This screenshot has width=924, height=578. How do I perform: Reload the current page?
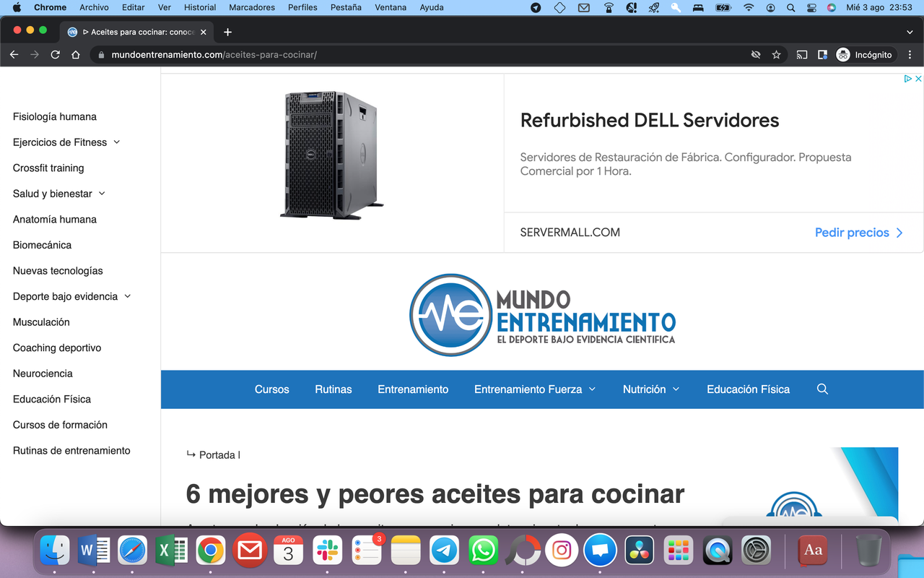tap(56, 55)
